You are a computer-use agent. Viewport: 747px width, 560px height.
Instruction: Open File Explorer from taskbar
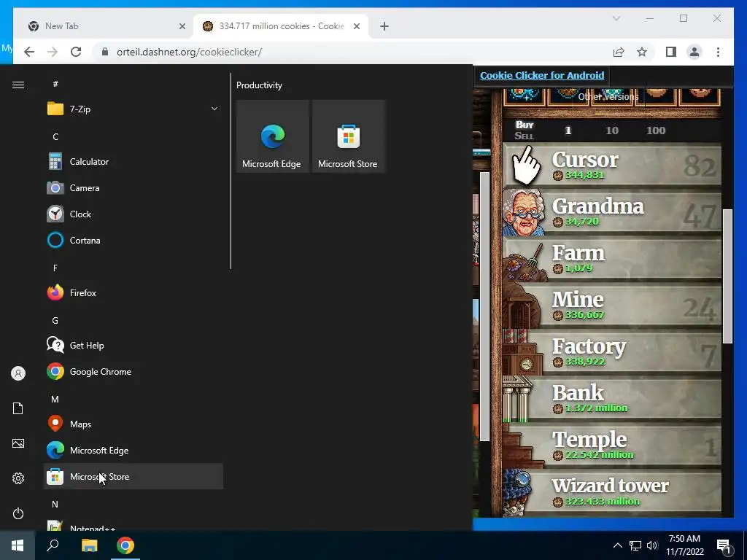pyautogui.click(x=89, y=545)
